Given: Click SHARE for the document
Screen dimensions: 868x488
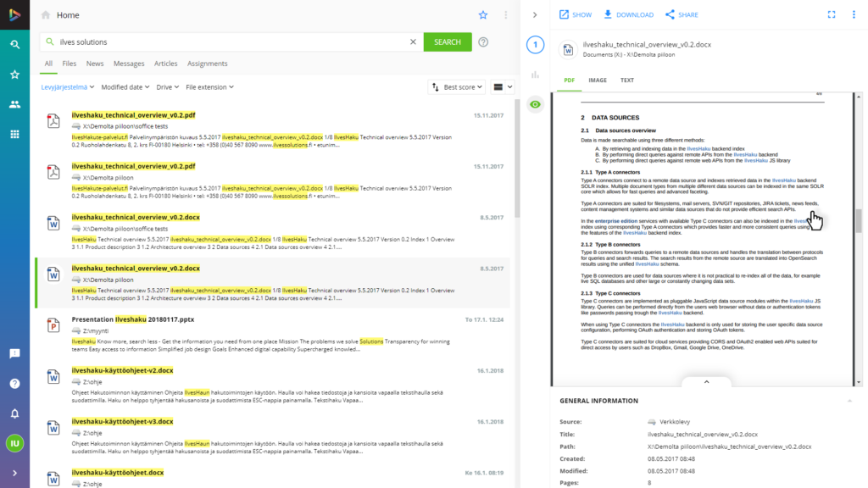Looking at the screenshot, I should coord(682,15).
